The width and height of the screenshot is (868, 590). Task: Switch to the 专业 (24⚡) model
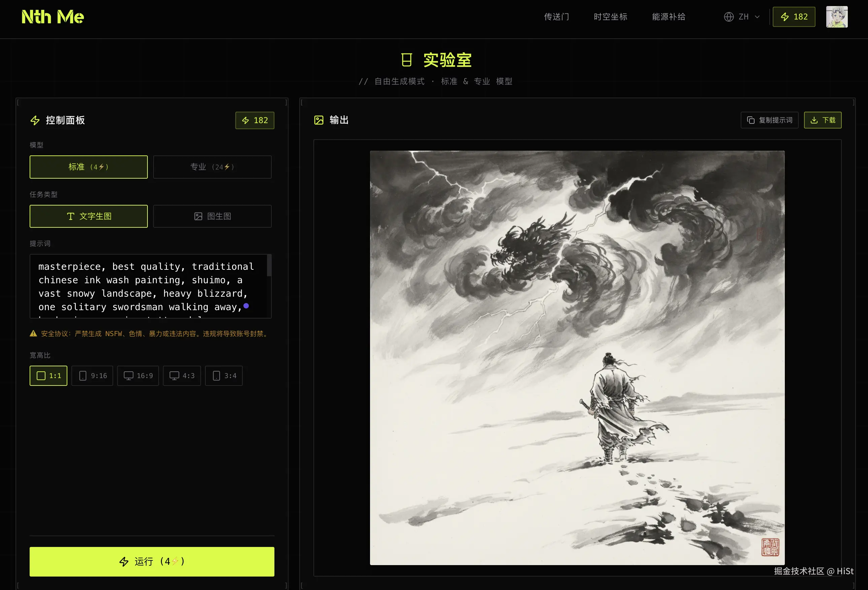coord(212,167)
